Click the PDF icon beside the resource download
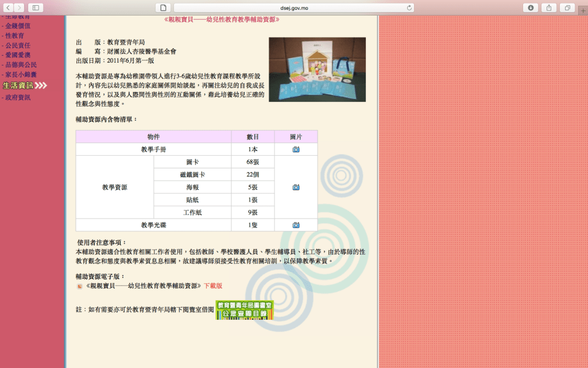The image size is (588, 368). click(79, 286)
